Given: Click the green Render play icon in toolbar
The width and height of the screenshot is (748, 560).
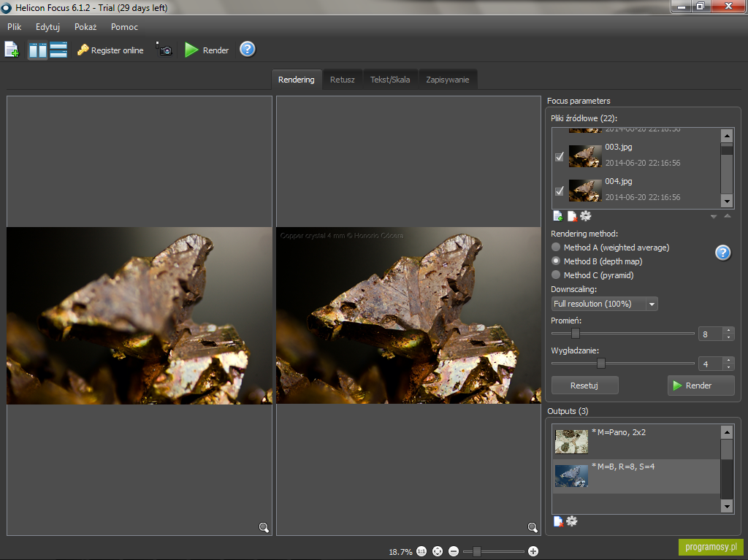Looking at the screenshot, I should pyautogui.click(x=191, y=50).
